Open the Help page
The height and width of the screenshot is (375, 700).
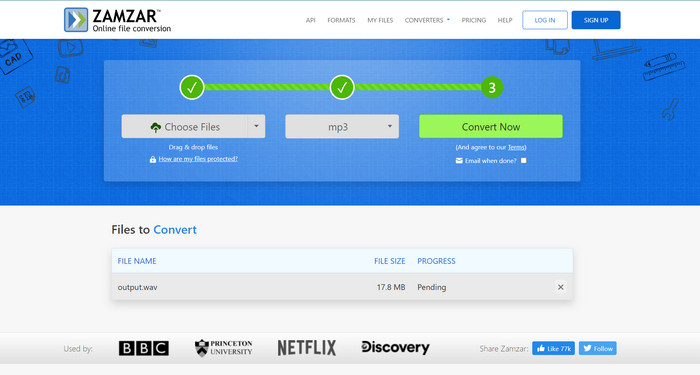pos(505,20)
